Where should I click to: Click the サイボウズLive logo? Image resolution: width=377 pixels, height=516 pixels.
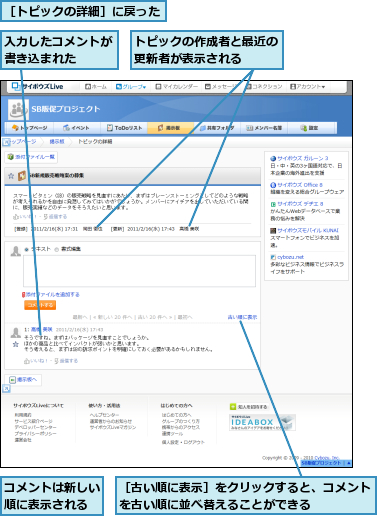pos(37,87)
